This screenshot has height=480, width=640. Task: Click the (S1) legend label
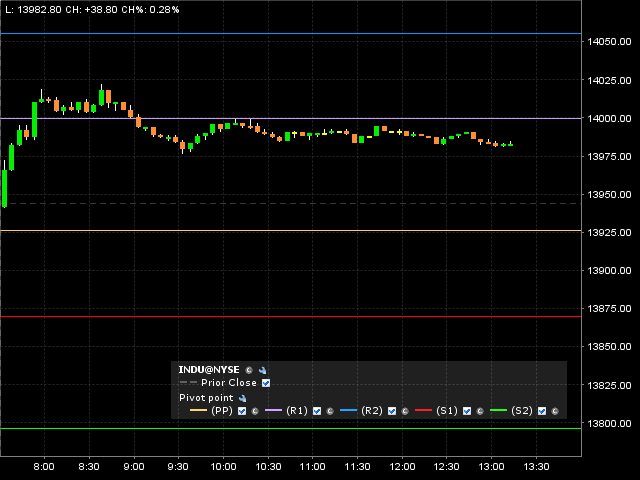tap(447, 411)
